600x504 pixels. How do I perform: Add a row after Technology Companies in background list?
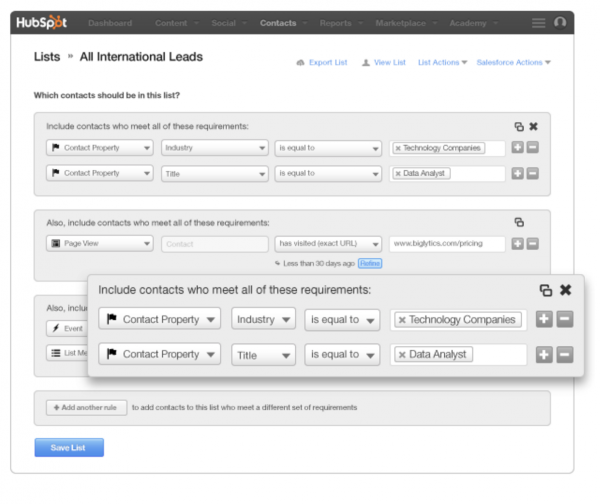tap(517, 147)
